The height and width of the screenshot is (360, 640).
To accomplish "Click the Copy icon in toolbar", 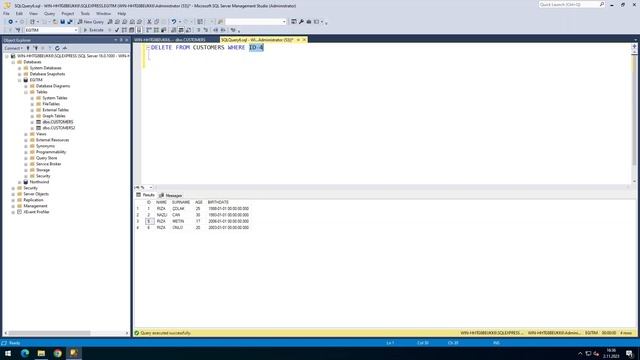I will pos(156,22).
